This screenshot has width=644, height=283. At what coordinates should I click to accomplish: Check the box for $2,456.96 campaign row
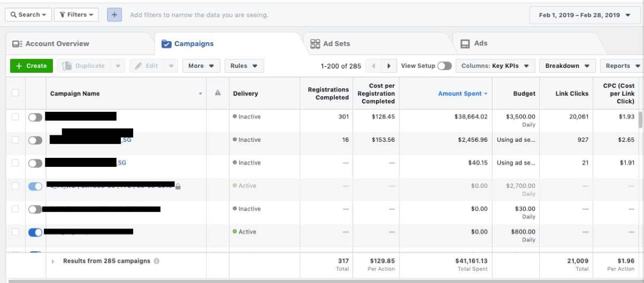[15, 140]
